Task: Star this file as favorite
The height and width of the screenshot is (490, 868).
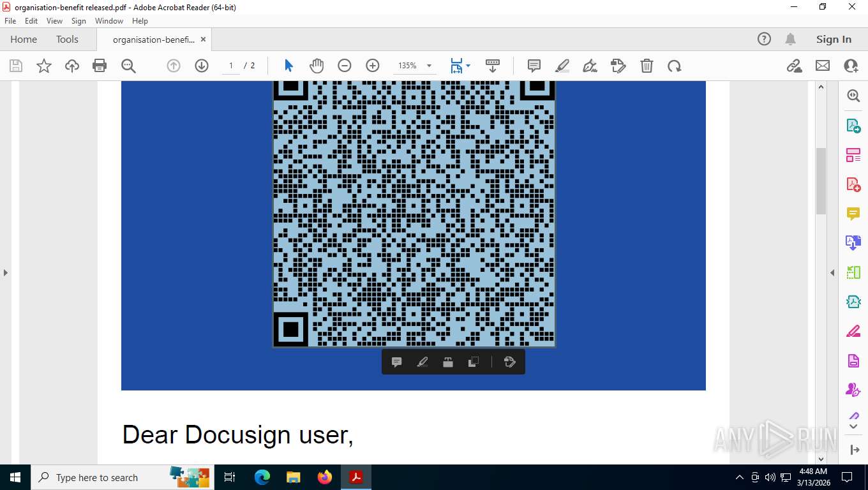Action: click(x=44, y=66)
